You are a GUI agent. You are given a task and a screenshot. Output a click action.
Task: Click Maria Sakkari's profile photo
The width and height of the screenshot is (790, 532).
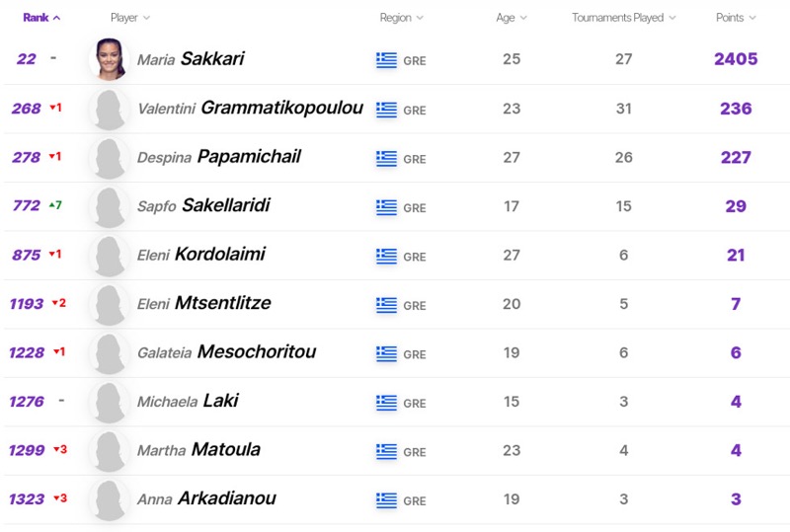click(x=109, y=59)
